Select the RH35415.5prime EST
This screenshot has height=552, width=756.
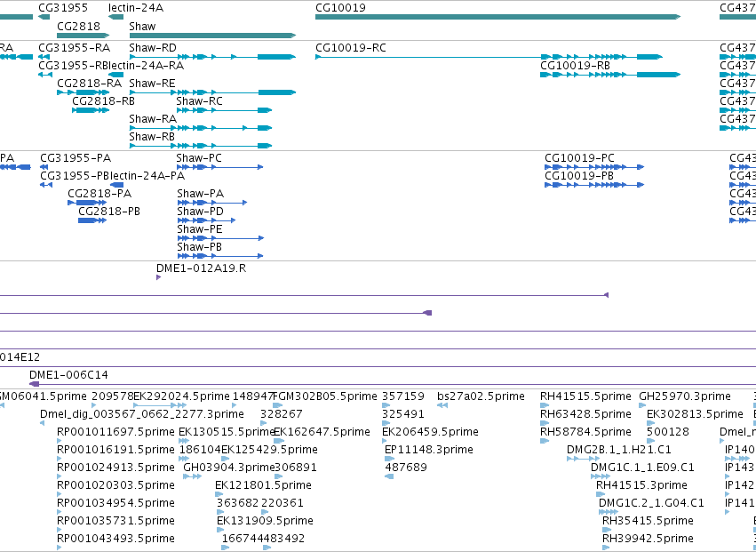pyautogui.click(x=607, y=529)
